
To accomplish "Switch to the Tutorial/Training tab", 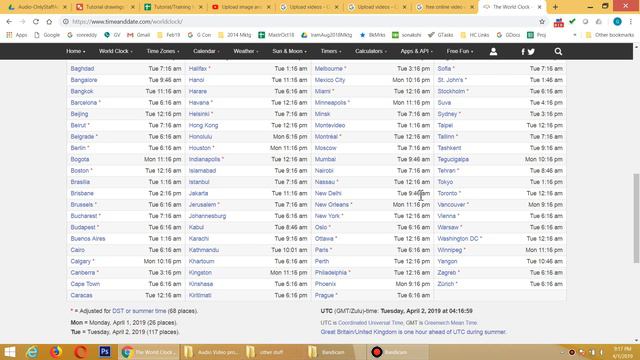I will pyautogui.click(x=172, y=7).
